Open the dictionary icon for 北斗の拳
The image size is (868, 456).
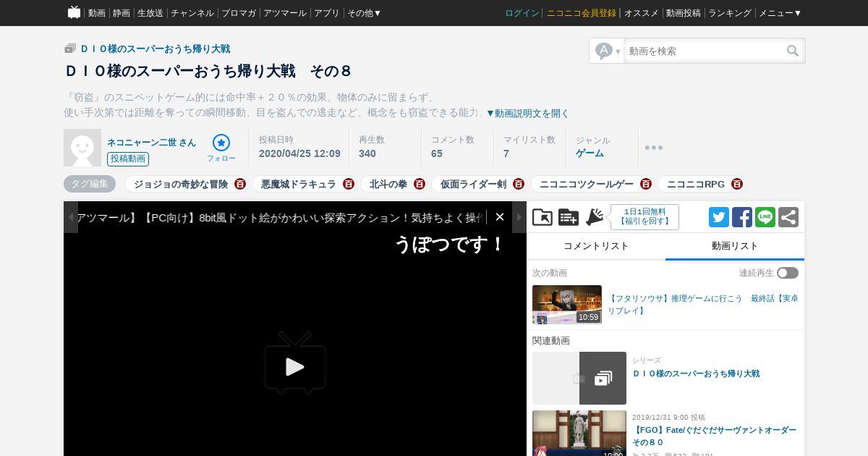420,184
